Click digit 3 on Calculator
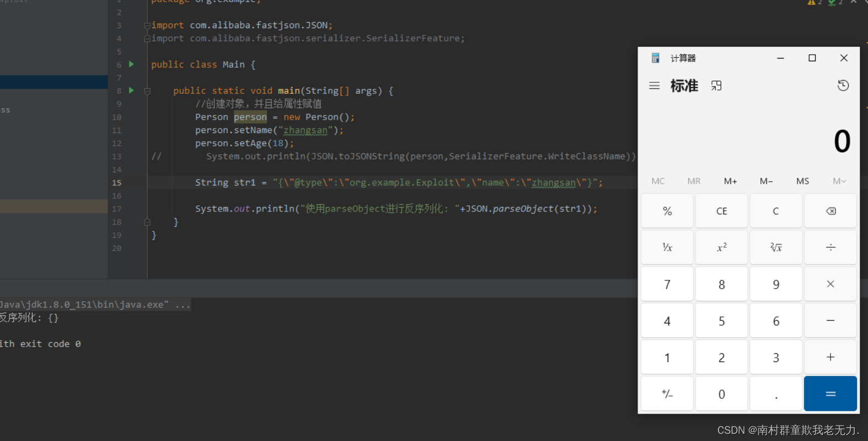This screenshot has height=441, width=868. 776,357
